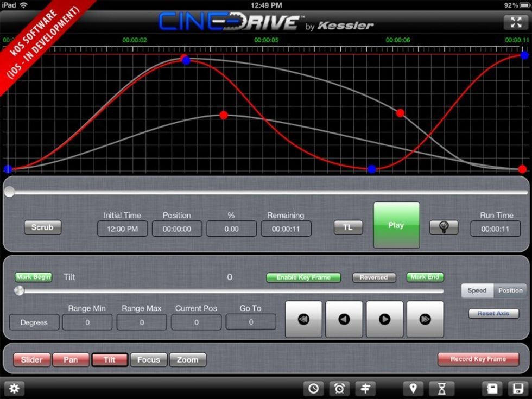Select the red keyframe on lower gray curve

(x=224, y=115)
